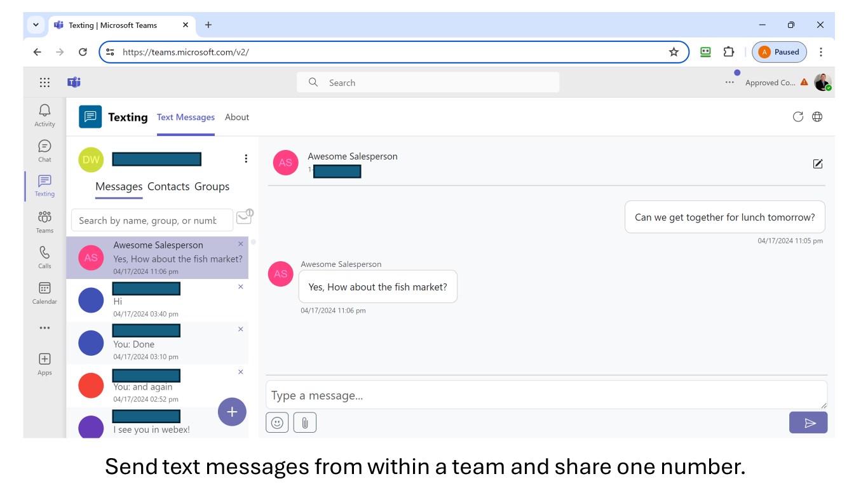Bookmark this page with the star icon
The image size is (868, 488).
tap(674, 52)
